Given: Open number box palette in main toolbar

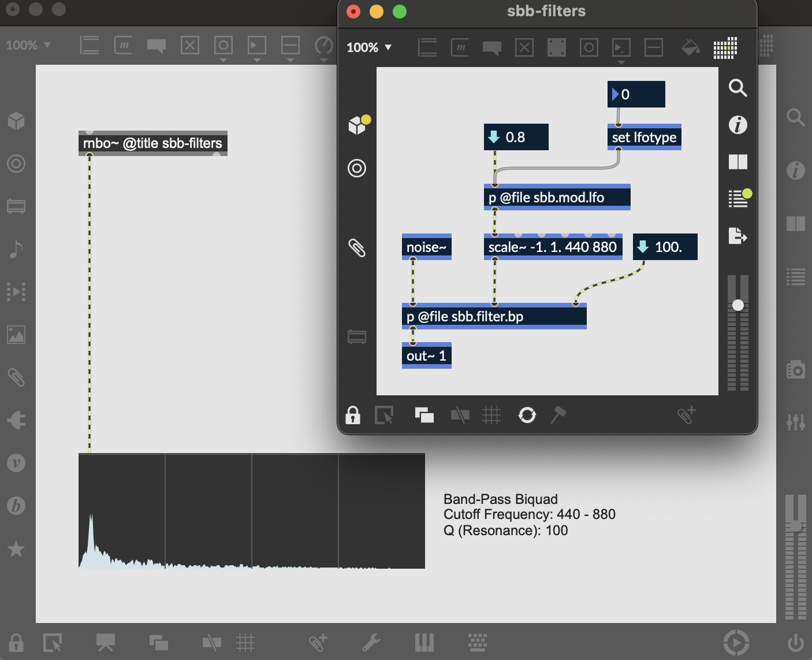Looking at the screenshot, I should [x=257, y=49].
